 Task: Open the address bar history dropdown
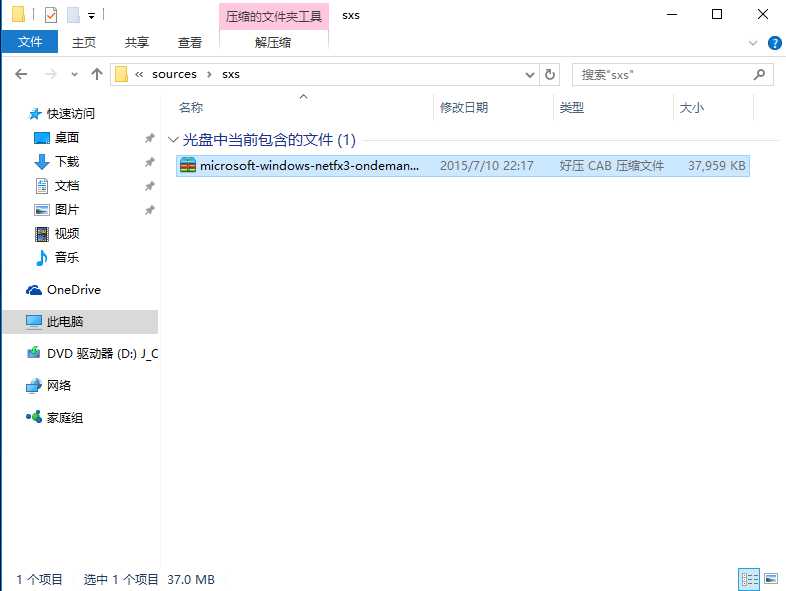tap(530, 75)
